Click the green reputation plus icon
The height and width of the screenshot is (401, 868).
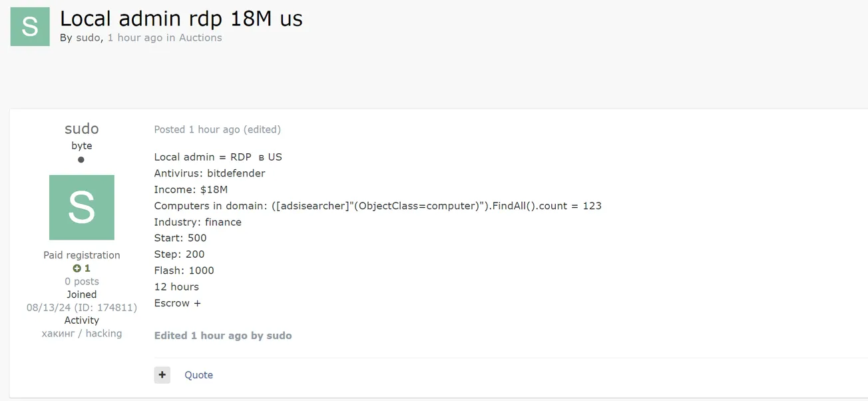77,268
